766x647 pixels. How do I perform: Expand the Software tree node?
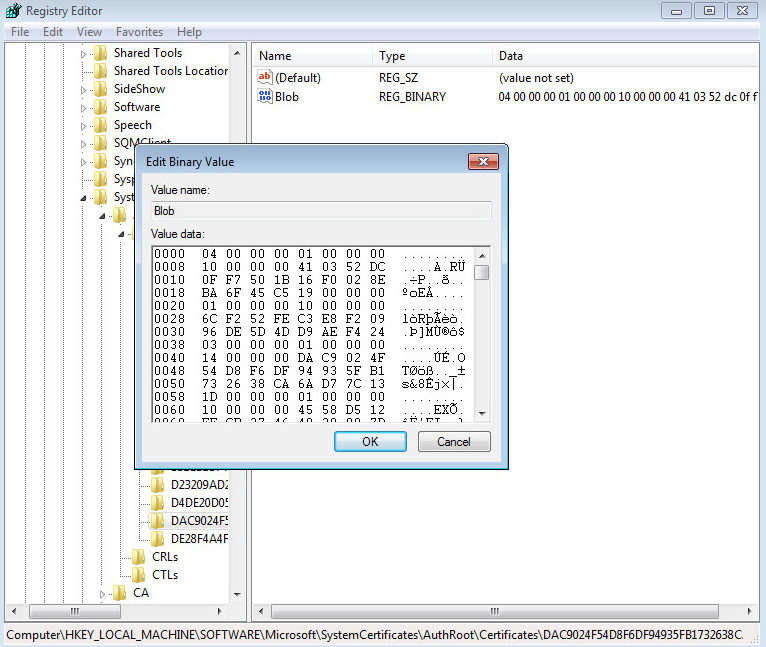[84, 107]
